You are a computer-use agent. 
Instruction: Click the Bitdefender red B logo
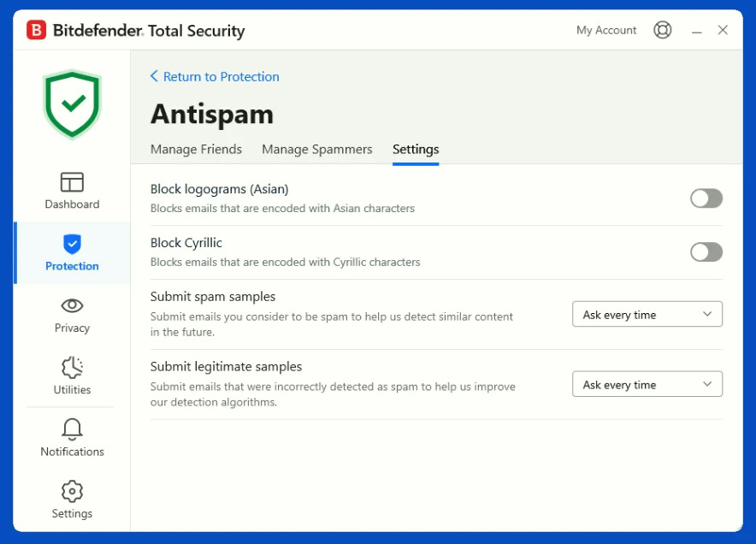(36, 30)
